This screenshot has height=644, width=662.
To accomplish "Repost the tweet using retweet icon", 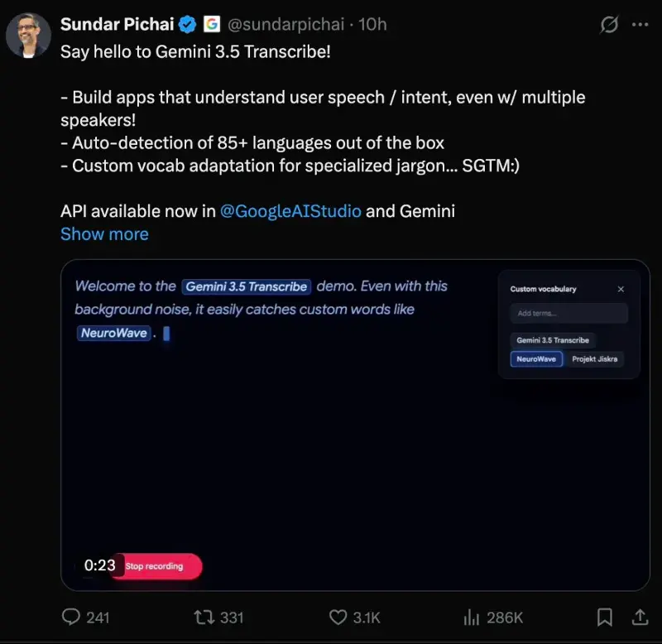I will (204, 617).
